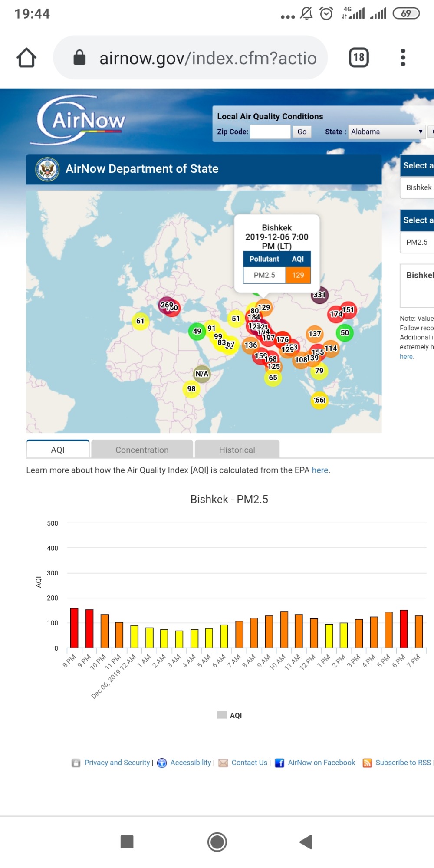Click the Department of State seal icon

click(47, 169)
